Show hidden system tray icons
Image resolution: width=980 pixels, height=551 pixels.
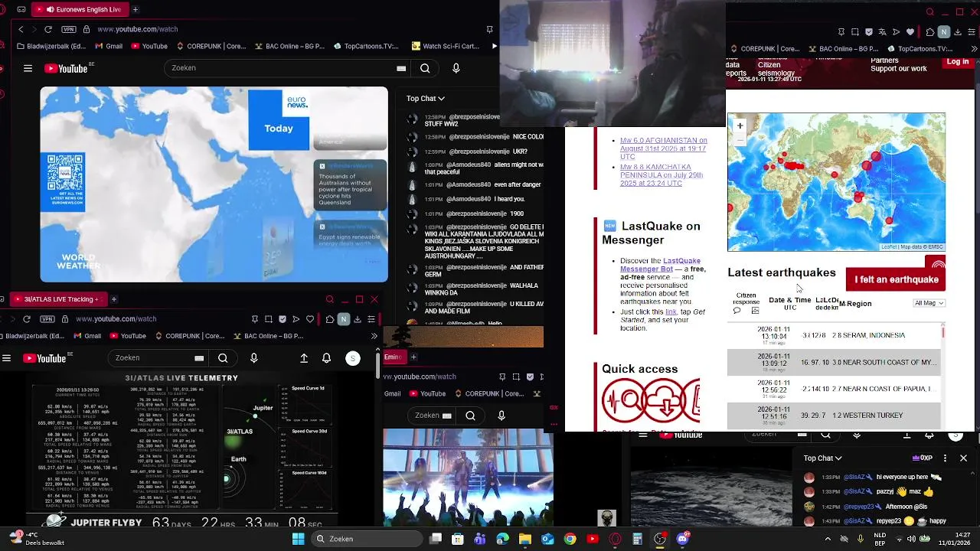tap(828, 539)
